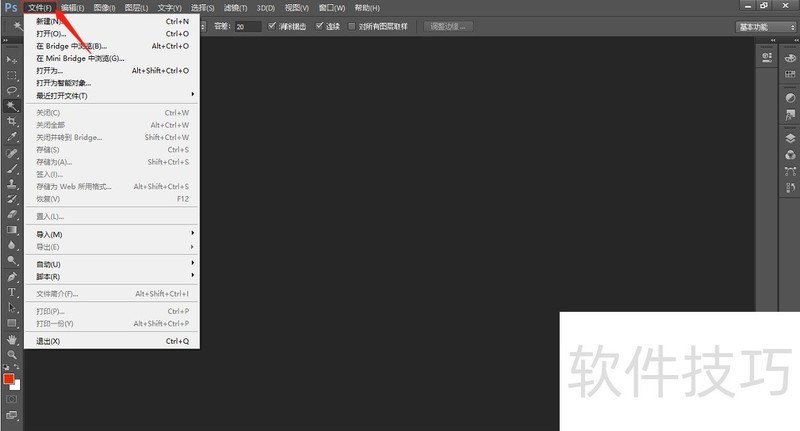Open the 文件(F) menu

pos(40,8)
